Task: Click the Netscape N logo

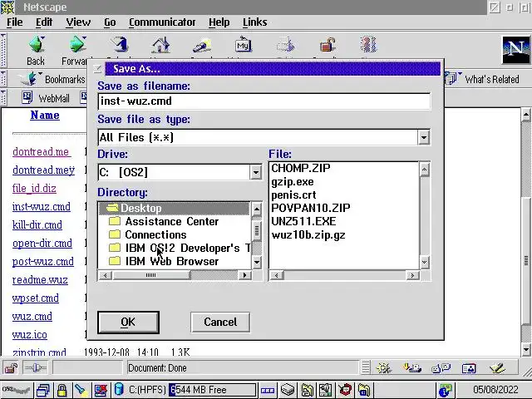Action: coord(516,50)
